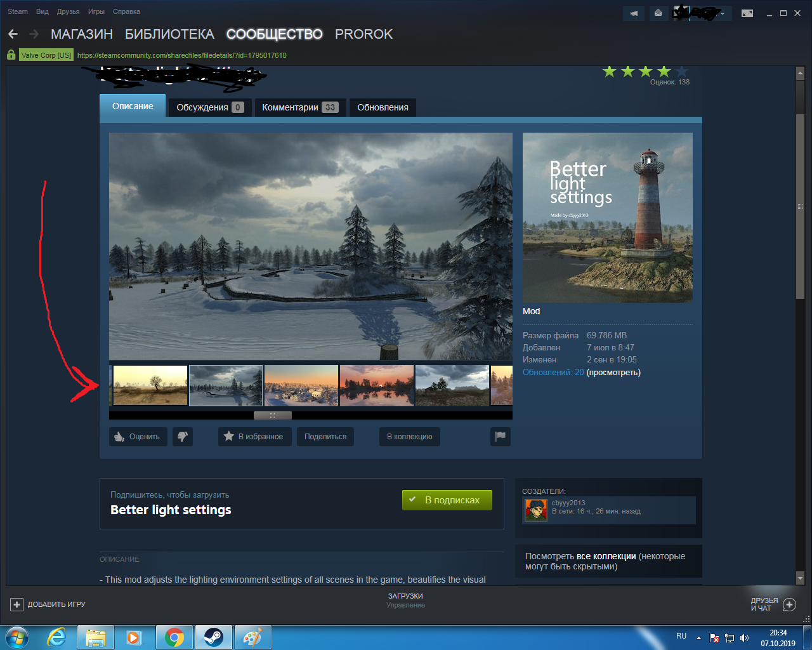Select the cloudy hill thumbnail
The height and width of the screenshot is (650, 812).
click(x=452, y=385)
